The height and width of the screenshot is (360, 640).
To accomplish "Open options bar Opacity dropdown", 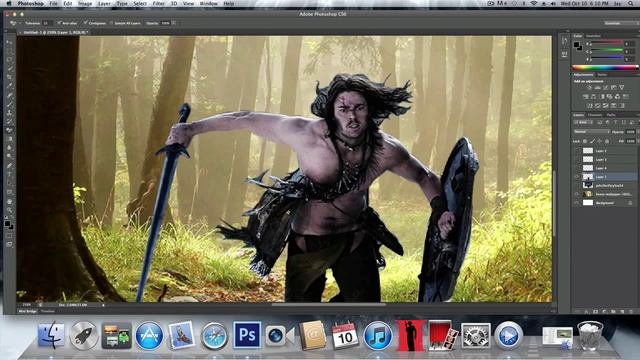I will 174,23.
